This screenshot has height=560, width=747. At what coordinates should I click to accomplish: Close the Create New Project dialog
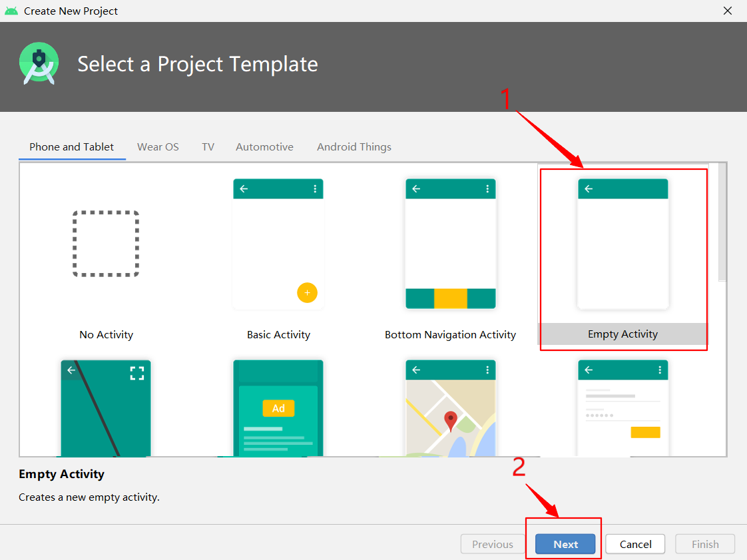pos(728,11)
